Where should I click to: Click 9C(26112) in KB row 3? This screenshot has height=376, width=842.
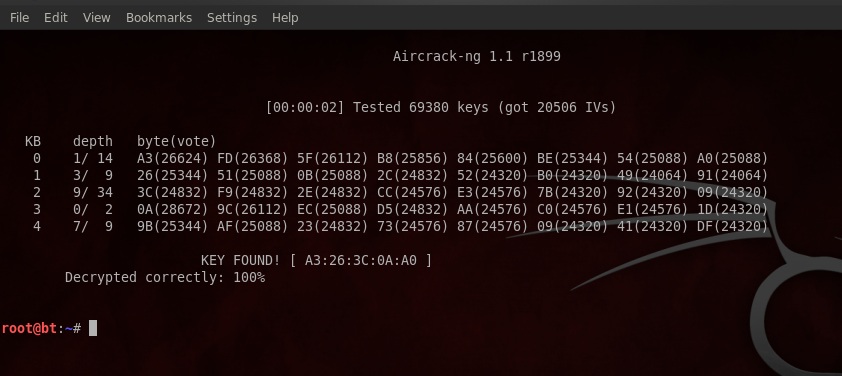click(x=253, y=209)
